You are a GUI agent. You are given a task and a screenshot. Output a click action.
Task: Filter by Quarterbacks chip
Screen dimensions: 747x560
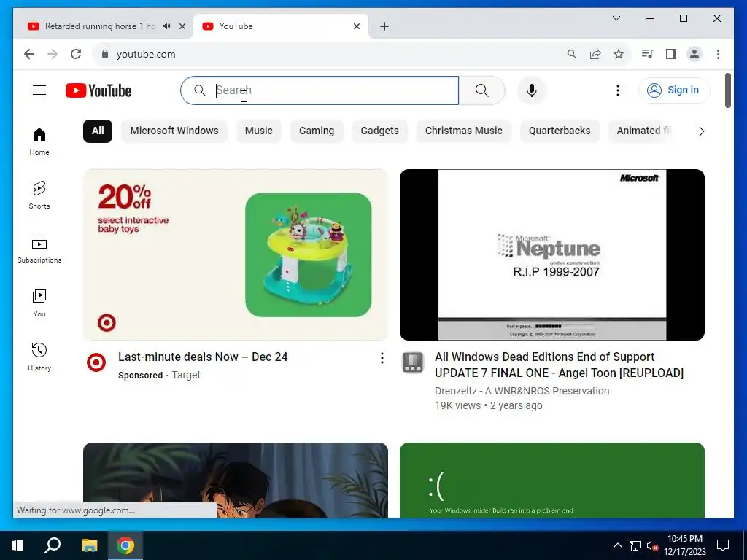[560, 131]
